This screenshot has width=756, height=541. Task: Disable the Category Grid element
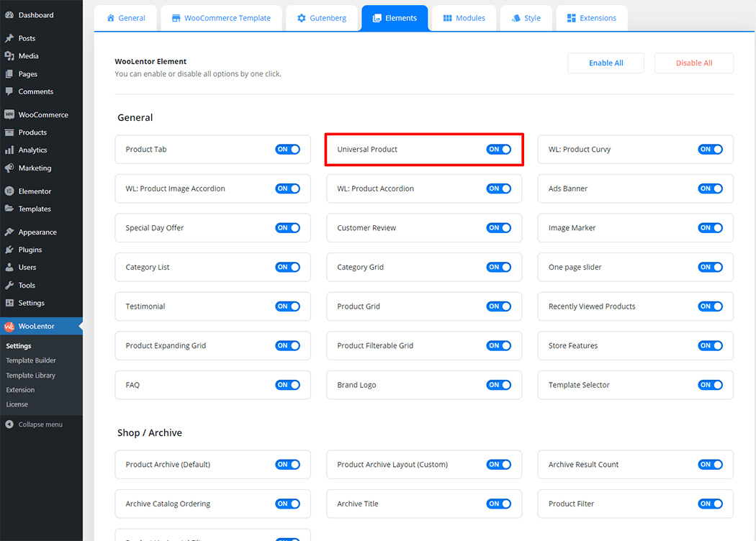point(498,268)
